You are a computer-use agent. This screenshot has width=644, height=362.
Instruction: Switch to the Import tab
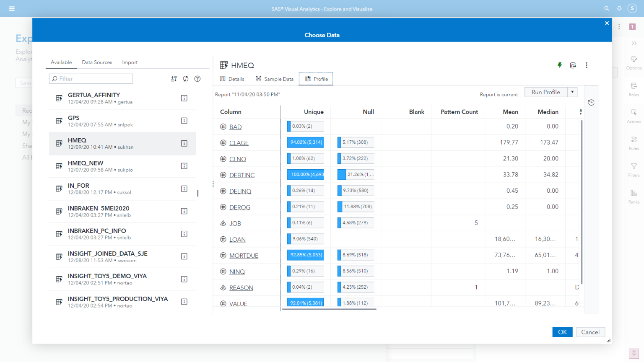[x=130, y=62]
